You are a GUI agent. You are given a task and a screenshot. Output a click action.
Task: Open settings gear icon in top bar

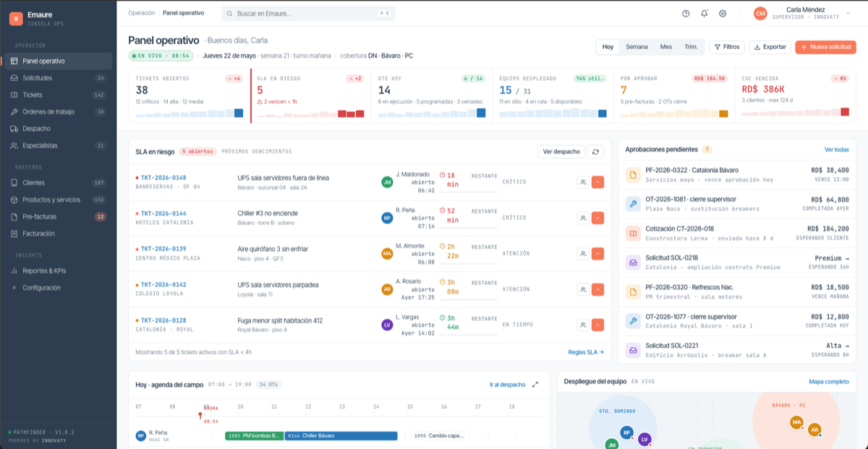[723, 13]
